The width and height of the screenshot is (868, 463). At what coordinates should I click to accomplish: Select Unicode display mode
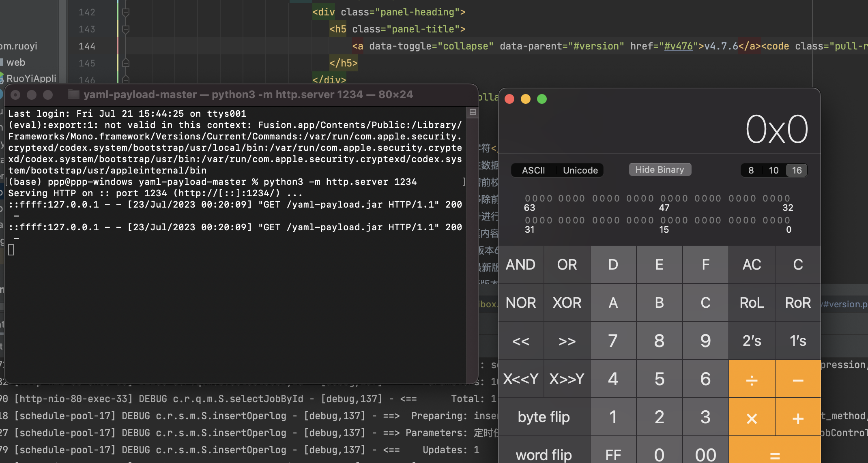tap(580, 170)
